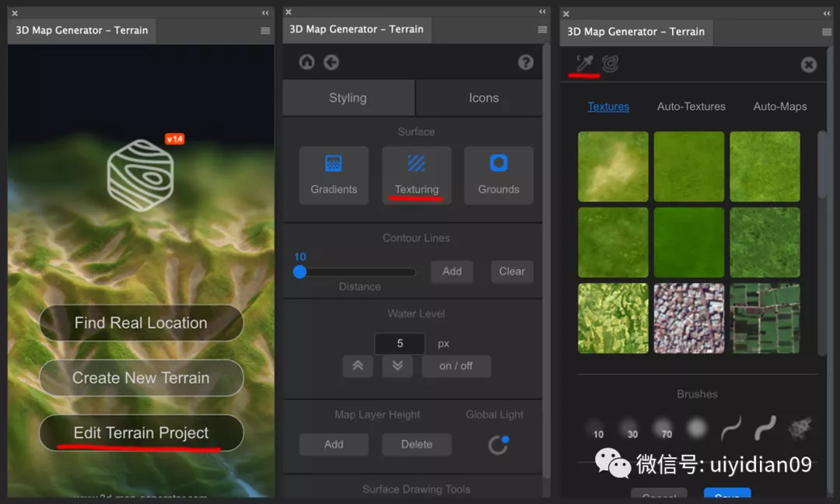Close the texture panel with the round X icon
840x504 pixels.
808,65
